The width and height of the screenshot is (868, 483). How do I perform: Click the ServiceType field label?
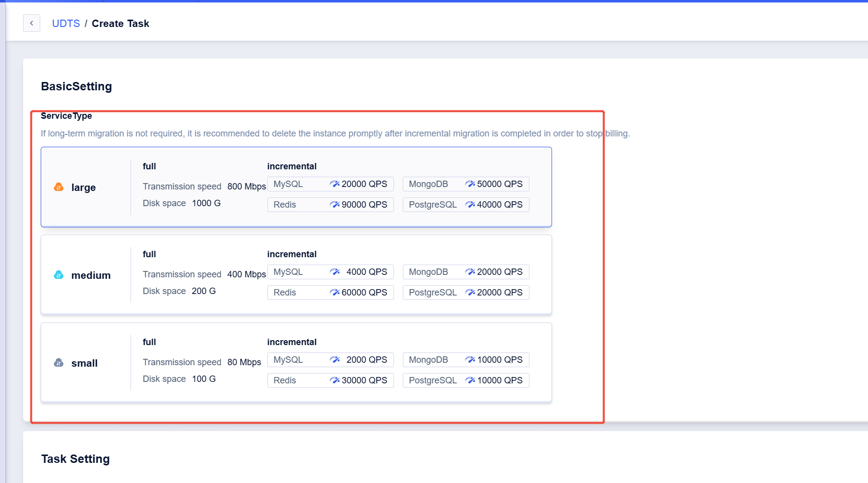(x=66, y=116)
